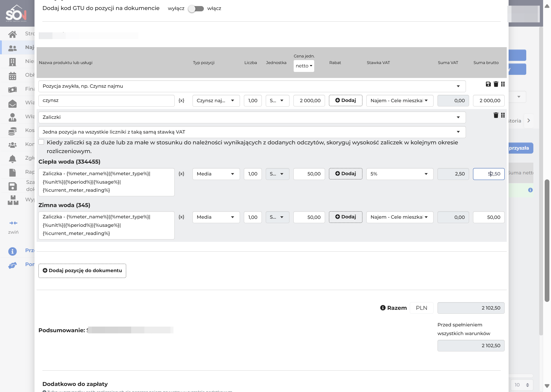The image size is (551, 392).
Task: Click the Suma brutto field showing 52,50
Action: (x=489, y=174)
